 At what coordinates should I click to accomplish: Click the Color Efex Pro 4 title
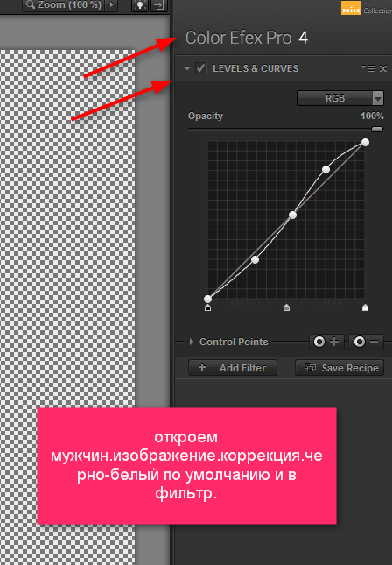[x=247, y=38]
